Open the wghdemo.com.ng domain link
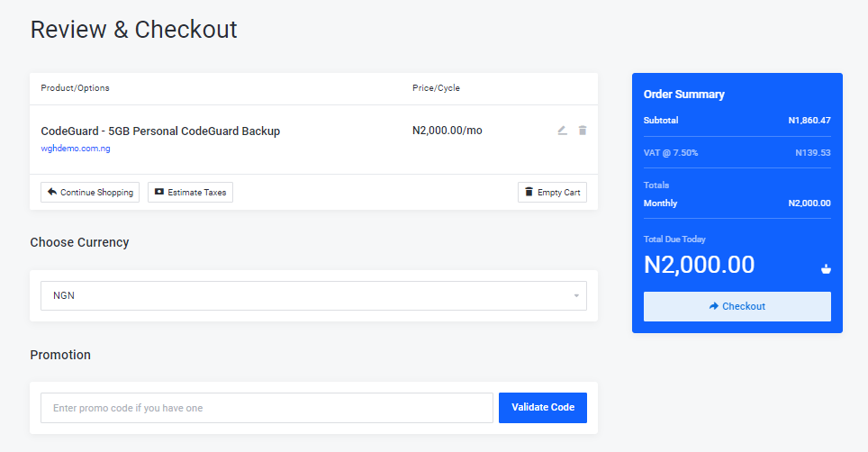Screen dimensions: 868x452 tap(76, 149)
